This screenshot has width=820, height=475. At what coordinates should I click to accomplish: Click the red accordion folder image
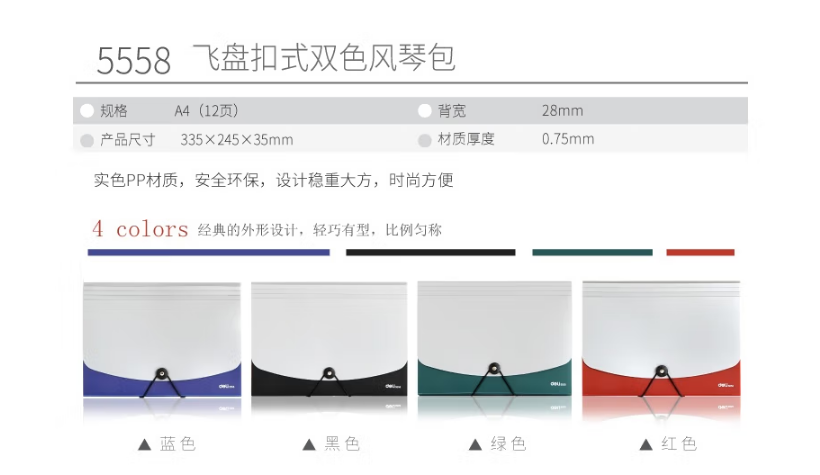661,339
